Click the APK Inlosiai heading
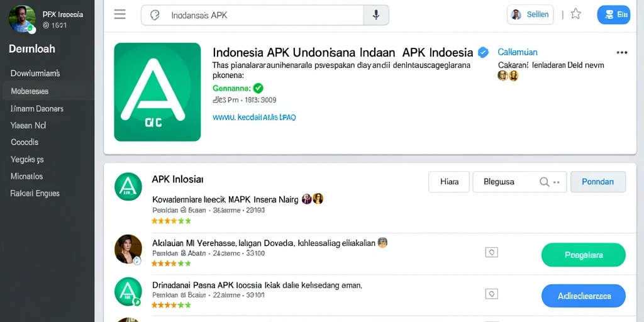Image resolution: width=644 pixels, height=322 pixels. point(177,179)
